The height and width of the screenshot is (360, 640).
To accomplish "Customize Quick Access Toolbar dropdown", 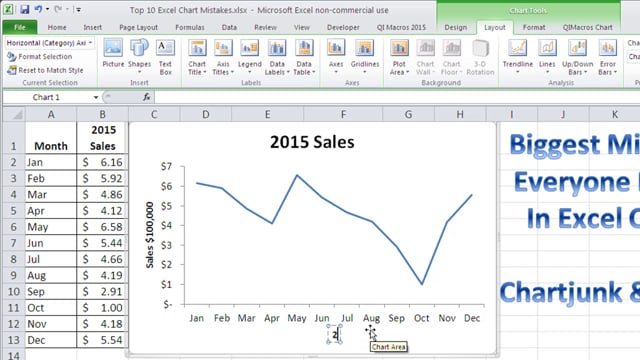I will pyautogui.click(x=79, y=9).
